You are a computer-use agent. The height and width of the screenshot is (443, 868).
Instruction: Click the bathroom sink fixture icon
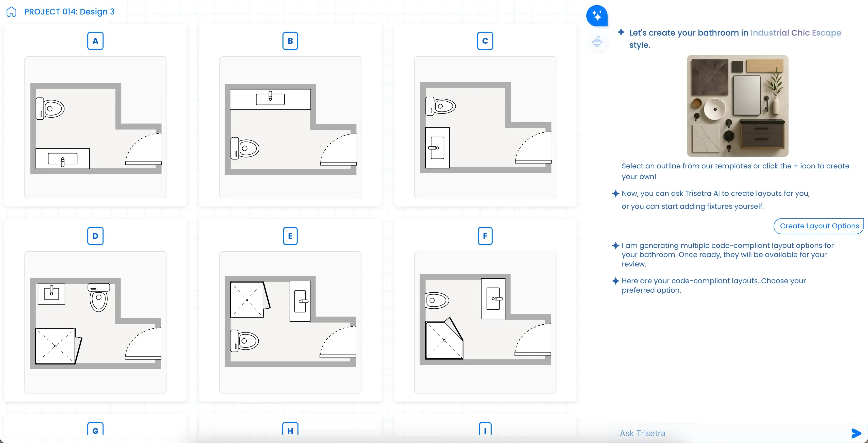597,41
